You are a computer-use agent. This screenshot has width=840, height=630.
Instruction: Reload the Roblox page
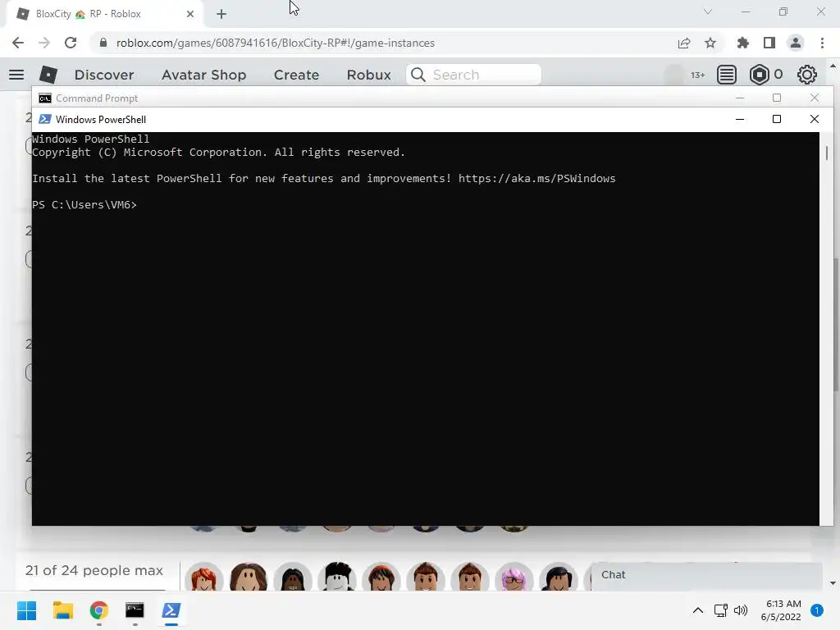click(71, 43)
